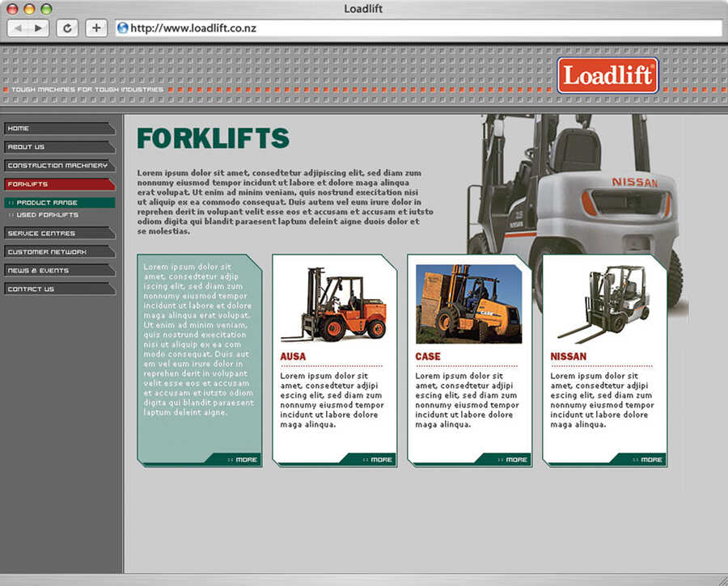The image size is (728, 586).
Task: Click the orange AUSA forklift photo
Action: [334, 305]
